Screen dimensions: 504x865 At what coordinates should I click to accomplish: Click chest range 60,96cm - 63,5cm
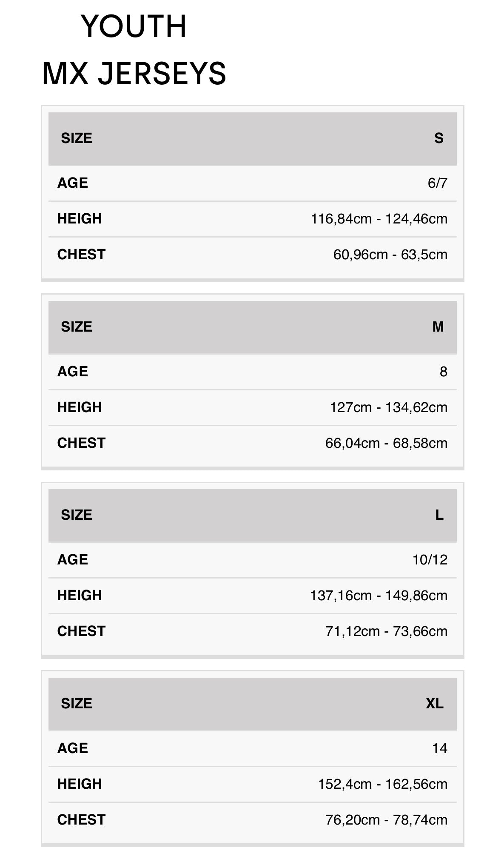[x=390, y=255]
